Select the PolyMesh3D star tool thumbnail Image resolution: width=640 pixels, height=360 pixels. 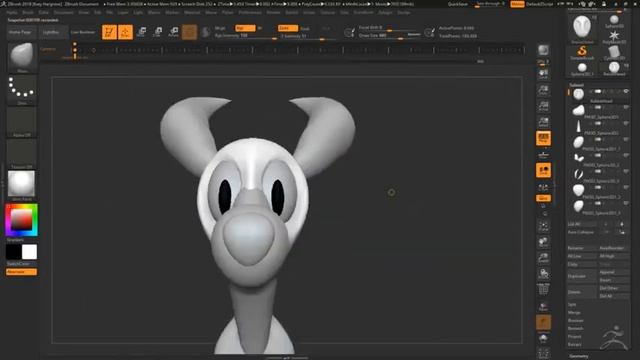(614, 36)
